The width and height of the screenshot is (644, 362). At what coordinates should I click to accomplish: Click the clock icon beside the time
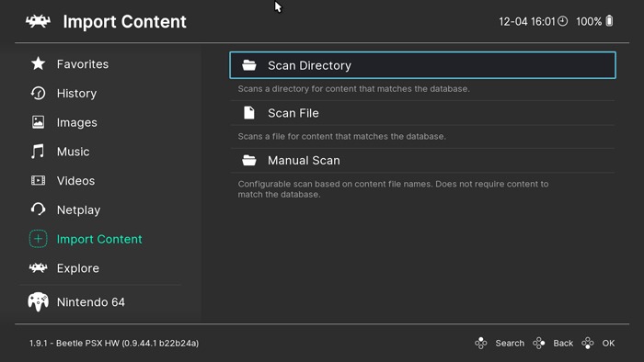pos(563,21)
